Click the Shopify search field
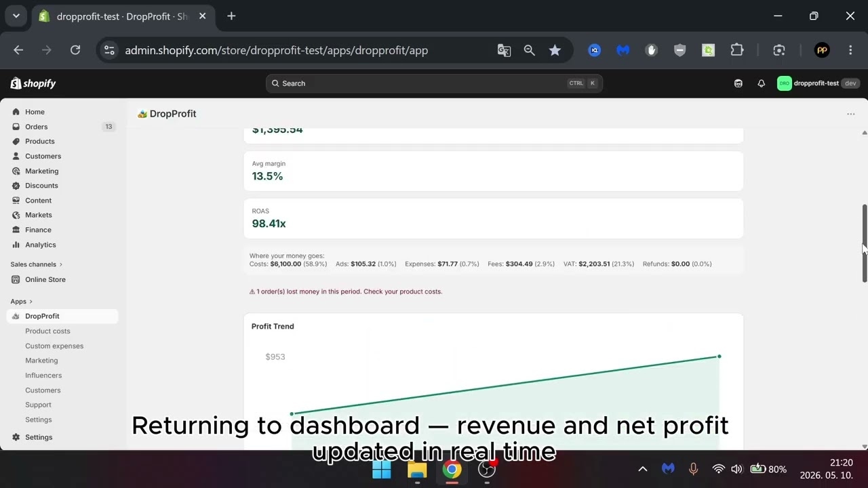 [434, 83]
